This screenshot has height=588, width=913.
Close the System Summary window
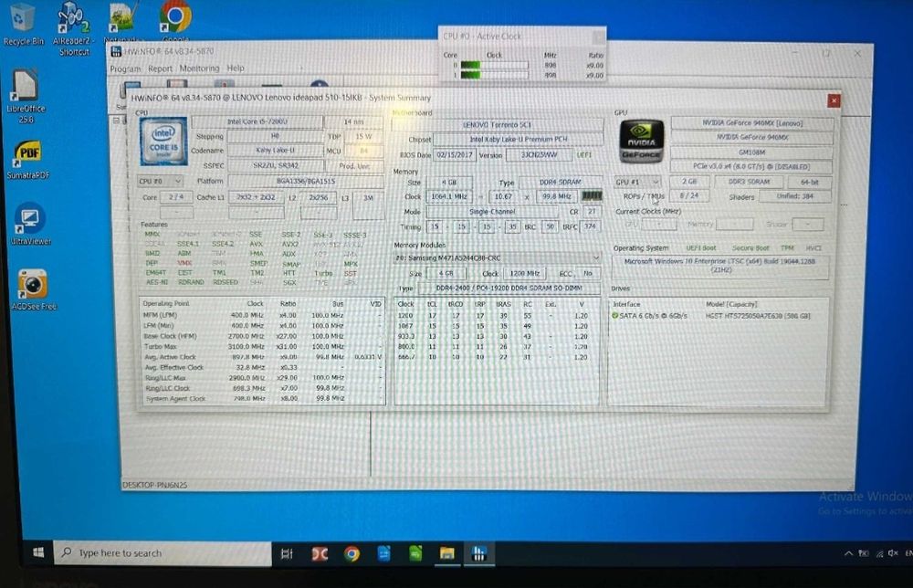834,100
